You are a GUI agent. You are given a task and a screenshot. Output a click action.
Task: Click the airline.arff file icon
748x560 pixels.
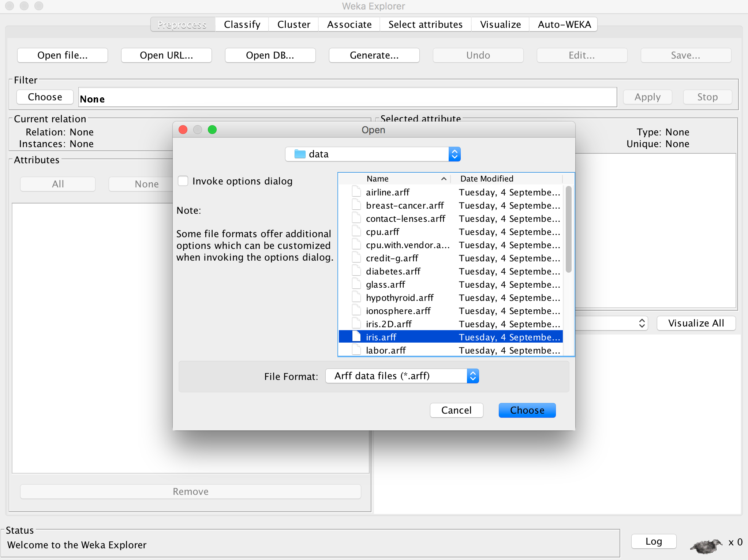356,192
